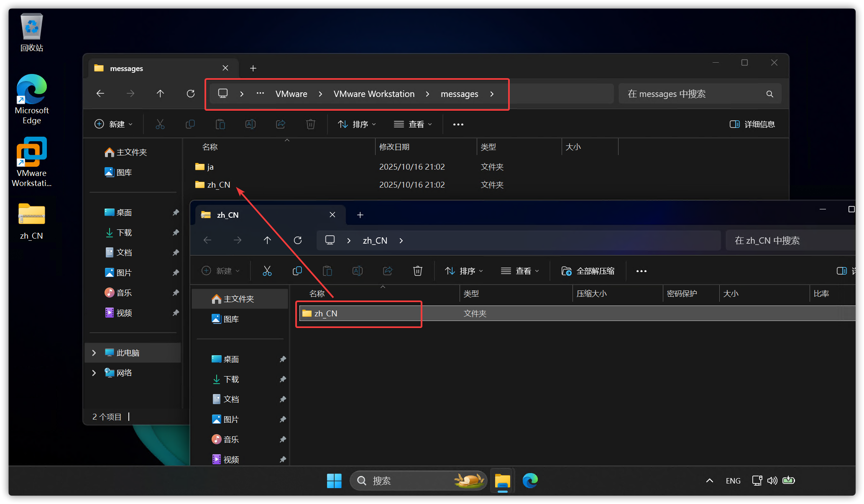The height and width of the screenshot is (504, 864).
Task: Select the zh_CN tab title
Action: click(228, 215)
